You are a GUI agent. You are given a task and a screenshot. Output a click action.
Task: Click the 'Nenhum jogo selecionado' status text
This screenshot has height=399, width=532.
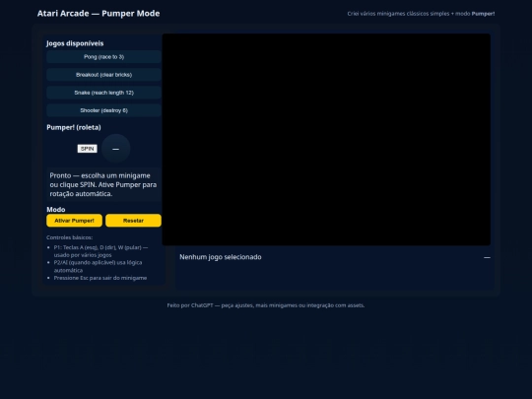(221, 257)
